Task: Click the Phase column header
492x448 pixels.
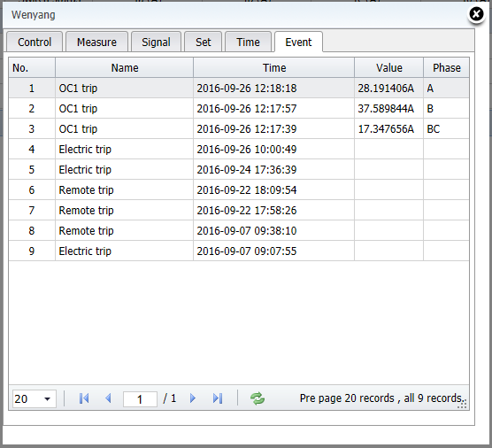Action: coord(447,67)
